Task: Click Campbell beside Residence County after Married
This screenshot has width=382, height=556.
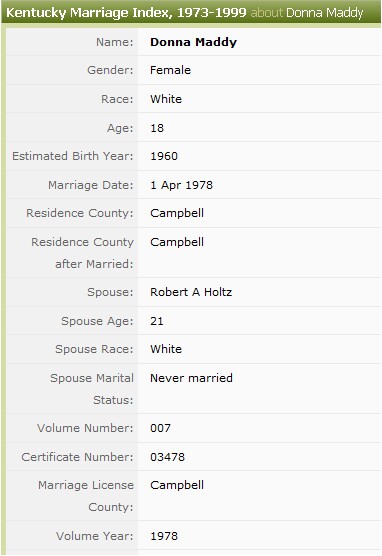Action: pos(177,242)
